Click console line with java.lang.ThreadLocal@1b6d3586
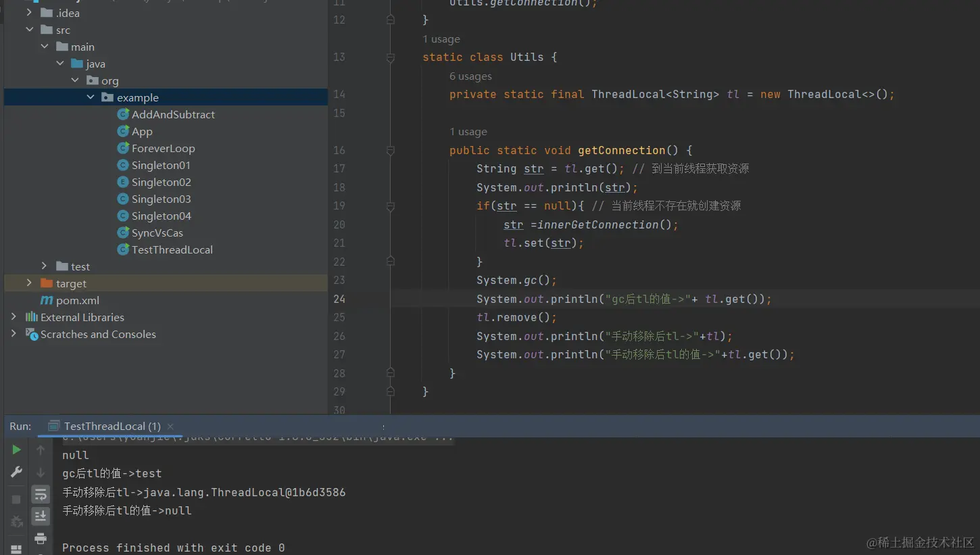The height and width of the screenshot is (555, 980). 204,492
